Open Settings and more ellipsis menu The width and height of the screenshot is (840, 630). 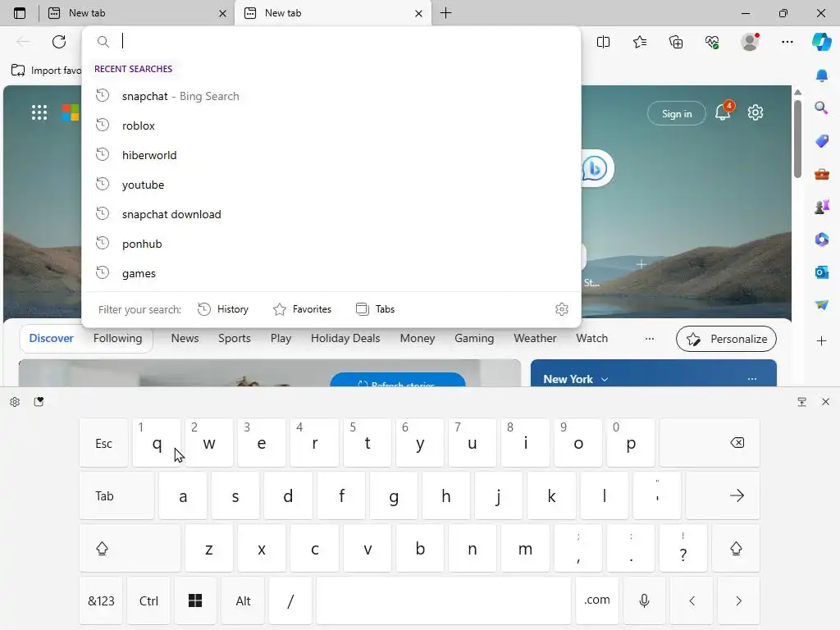coord(787,42)
